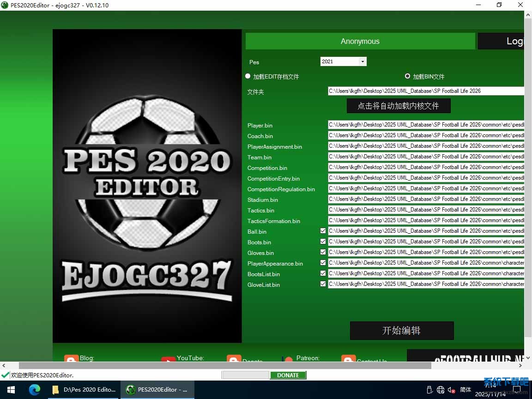Viewport: 532px width, 399px height.
Task: Toggle the PlayerAppearance.bin checkbox
Action: pos(323,263)
